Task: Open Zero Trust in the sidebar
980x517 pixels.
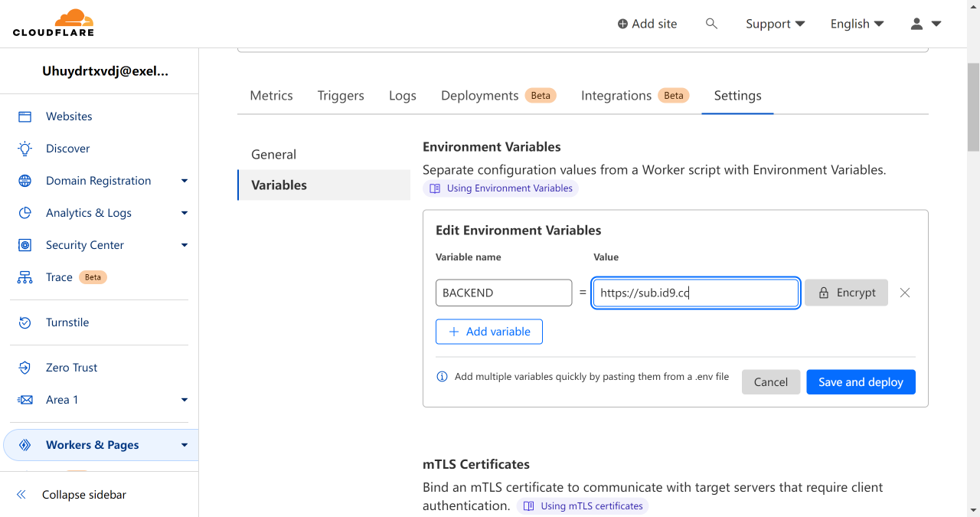Action: tap(72, 368)
